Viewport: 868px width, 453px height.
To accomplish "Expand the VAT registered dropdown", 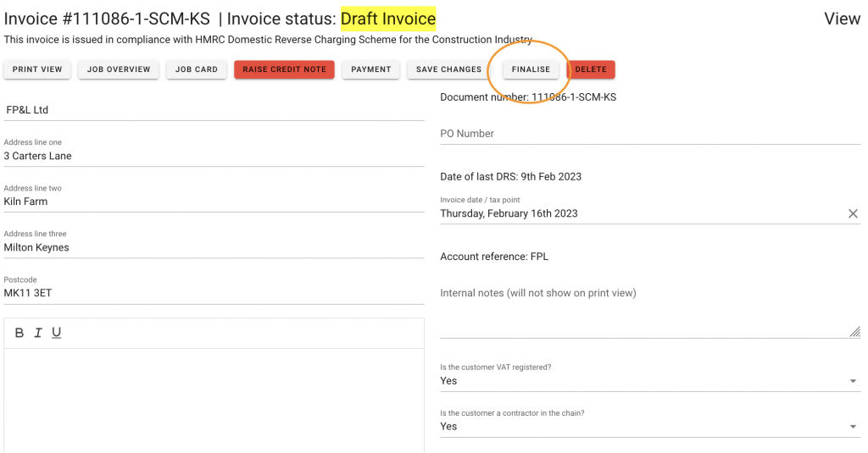I will pyautogui.click(x=853, y=381).
